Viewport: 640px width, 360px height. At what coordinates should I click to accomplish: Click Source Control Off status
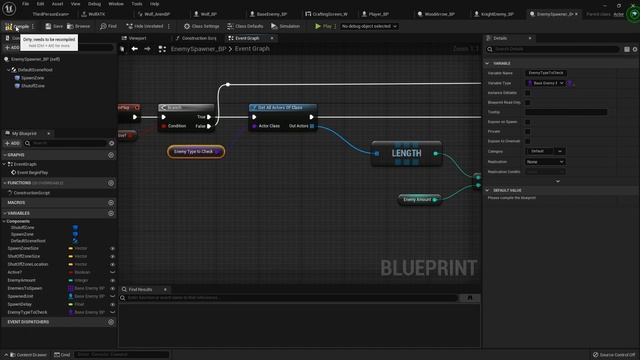pyautogui.click(x=614, y=355)
